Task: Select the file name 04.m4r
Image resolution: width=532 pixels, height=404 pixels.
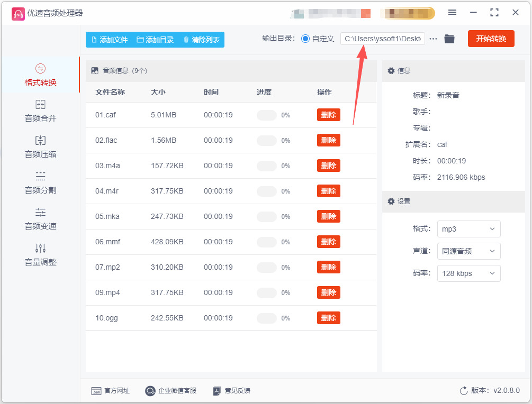Action: 107,191
